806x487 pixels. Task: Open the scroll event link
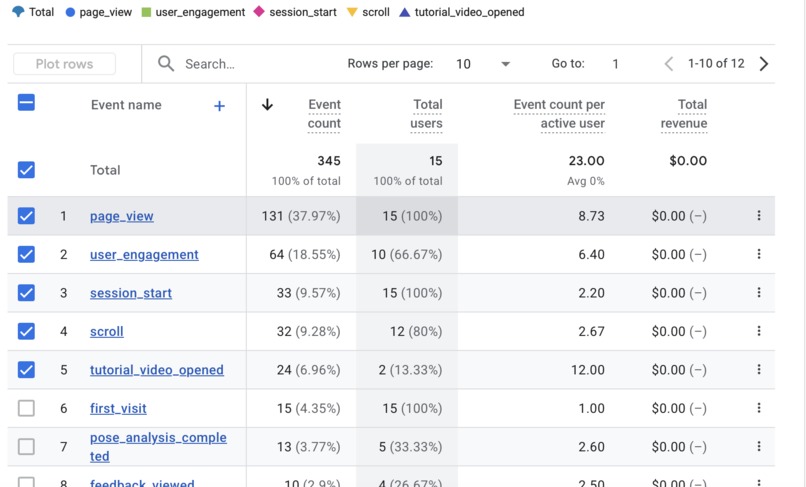pyautogui.click(x=106, y=332)
